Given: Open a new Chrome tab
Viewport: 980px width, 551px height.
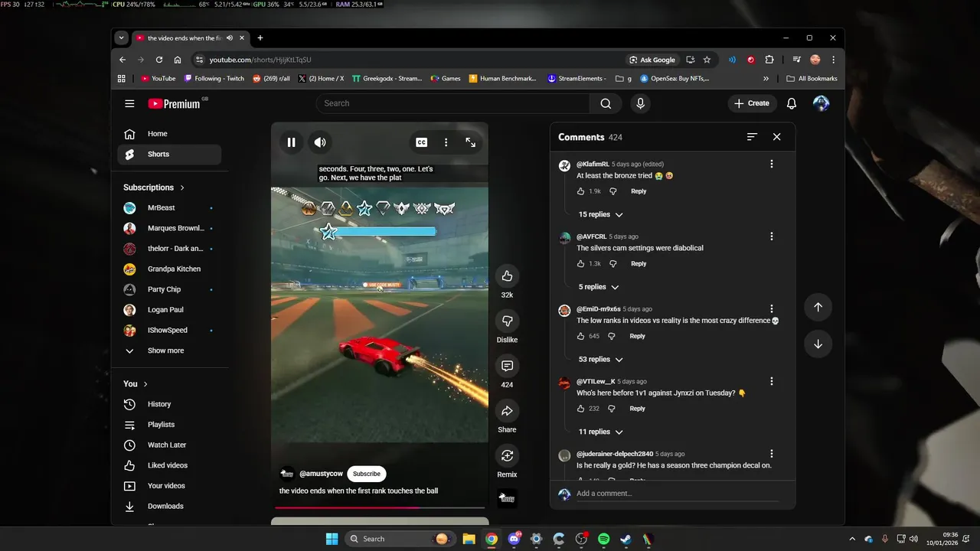Looking at the screenshot, I should tap(260, 37).
